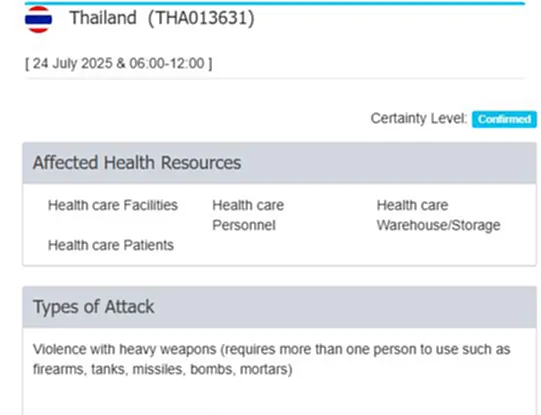The width and height of the screenshot is (541, 415).
Task: Click the blue top border bar
Action: point(275,3)
